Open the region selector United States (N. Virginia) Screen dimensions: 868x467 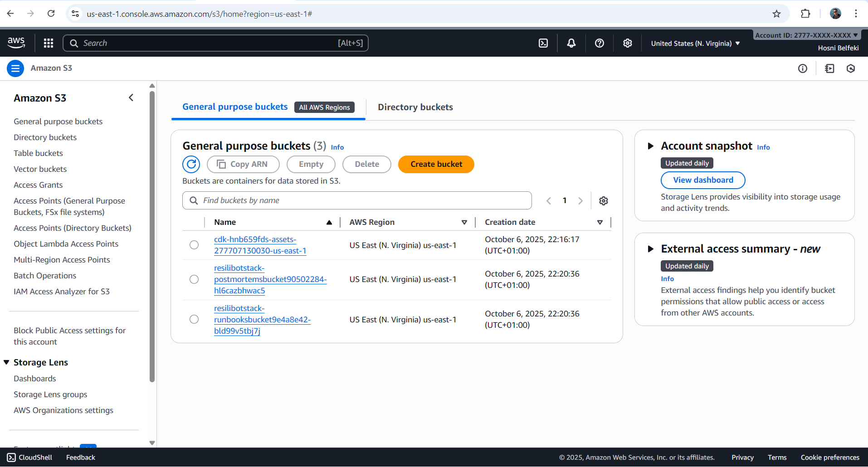click(x=695, y=44)
